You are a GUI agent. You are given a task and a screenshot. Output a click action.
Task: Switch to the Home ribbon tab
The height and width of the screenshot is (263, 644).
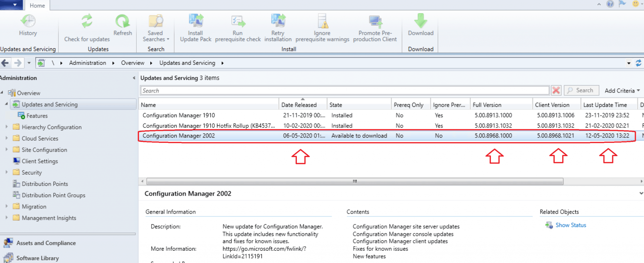pos(37,5)
